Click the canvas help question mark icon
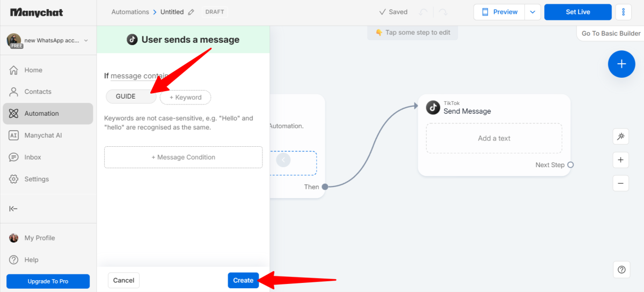644x292 pixels. 621,269
